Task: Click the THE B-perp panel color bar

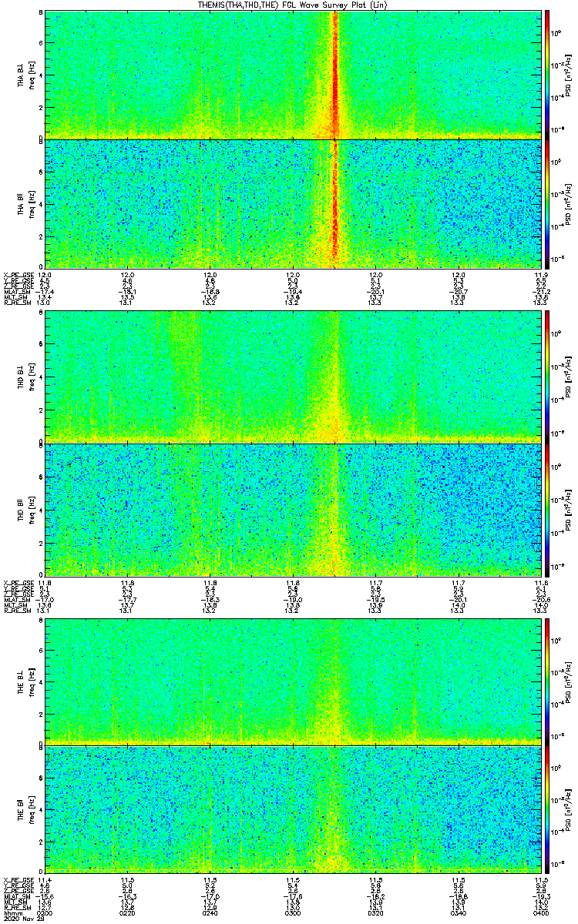Action: pos(547,681)
